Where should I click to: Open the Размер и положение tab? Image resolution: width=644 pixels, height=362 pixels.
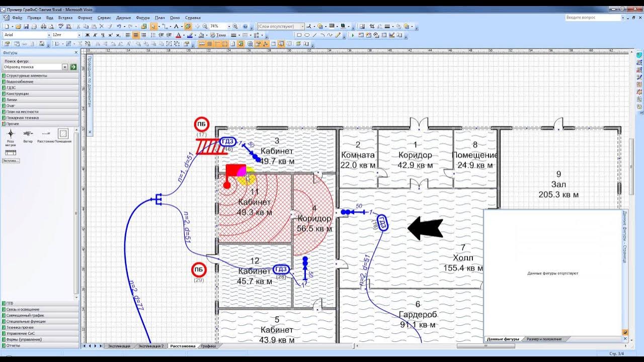544,339
